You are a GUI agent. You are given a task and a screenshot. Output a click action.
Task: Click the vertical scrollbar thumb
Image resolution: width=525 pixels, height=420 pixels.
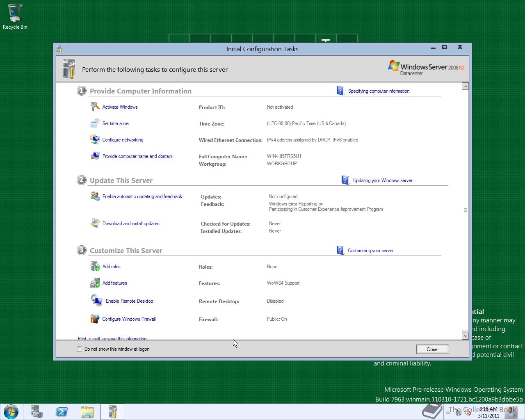(x=465, y=210)
